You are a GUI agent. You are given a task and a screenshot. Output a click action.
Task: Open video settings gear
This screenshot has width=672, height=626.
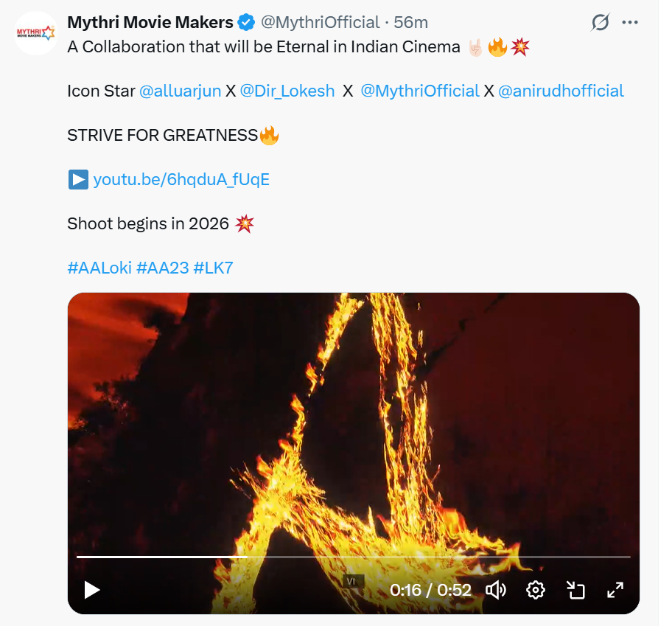pos(536,590)
